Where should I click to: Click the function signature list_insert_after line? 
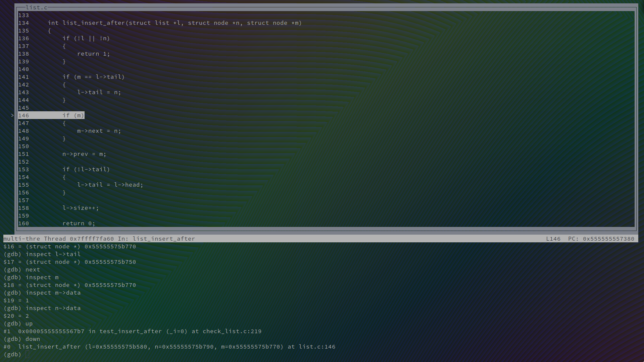(x=175, y=23)
